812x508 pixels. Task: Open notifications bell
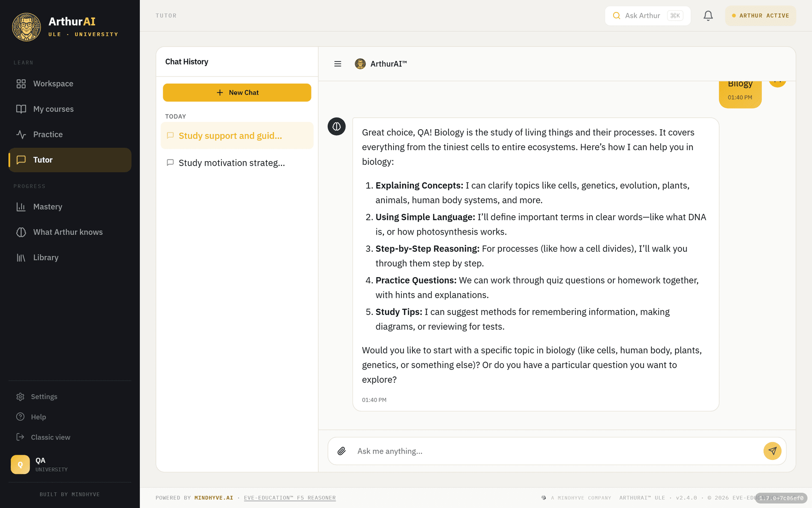tap(708, 16)
